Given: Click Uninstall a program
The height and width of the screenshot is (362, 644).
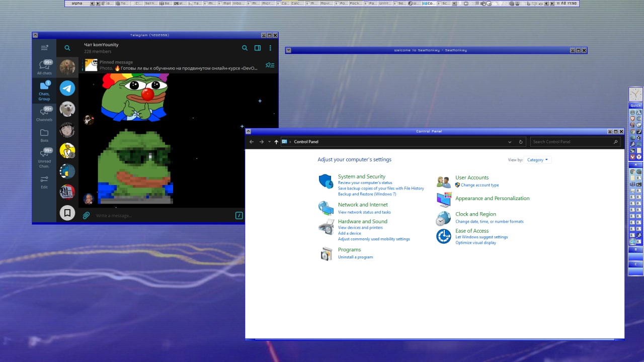Looking at the screenshot, I should 355,257.
